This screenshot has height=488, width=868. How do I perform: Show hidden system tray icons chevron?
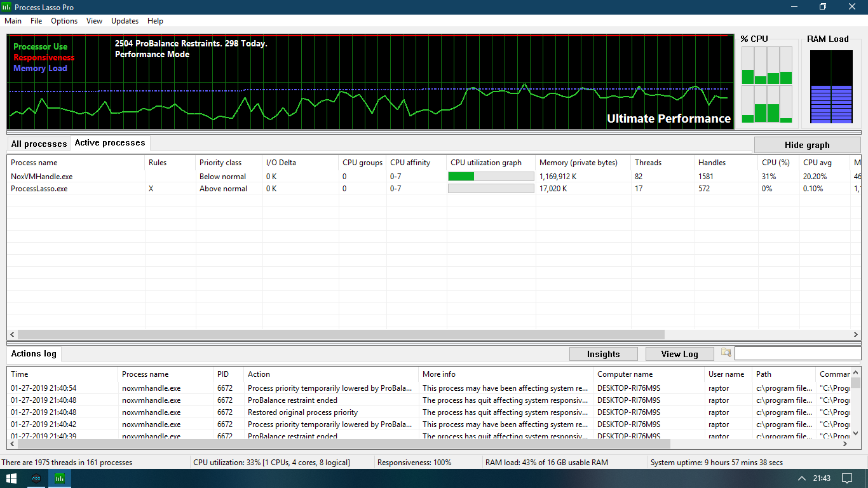pos(801,478)
